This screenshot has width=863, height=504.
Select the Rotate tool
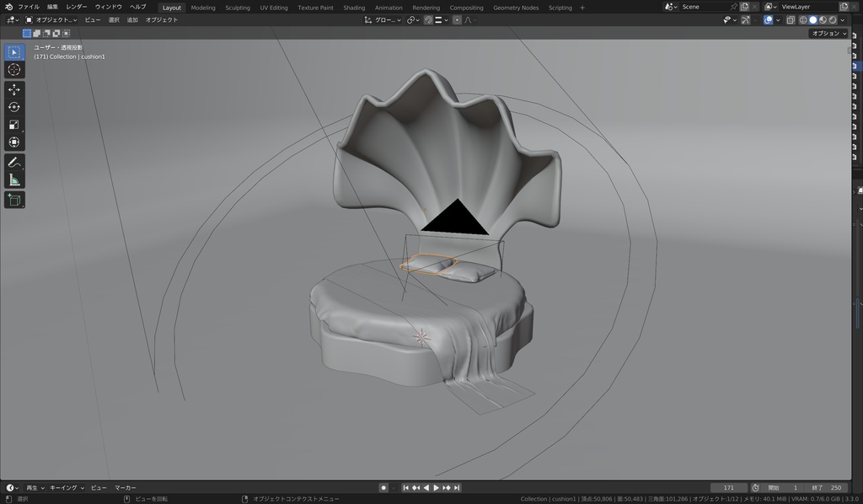[14, 107]
